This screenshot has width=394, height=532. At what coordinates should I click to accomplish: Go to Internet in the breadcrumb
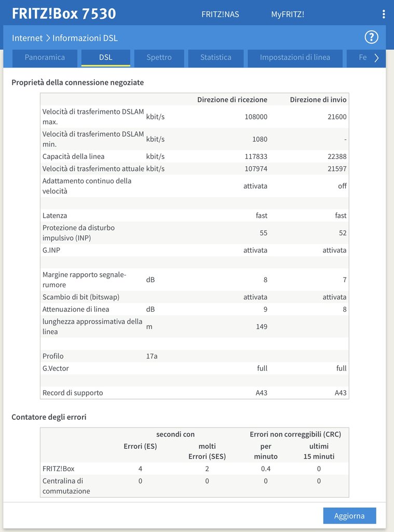27,38
